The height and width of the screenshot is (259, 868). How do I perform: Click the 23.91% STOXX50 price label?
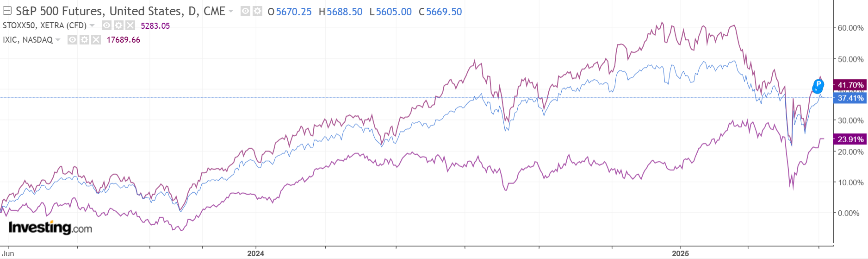point(850,139)
